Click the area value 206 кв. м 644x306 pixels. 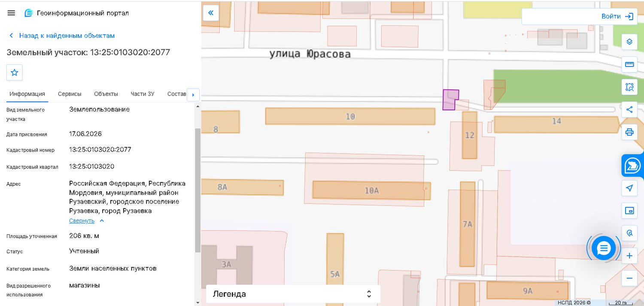(x=84, y=236)
